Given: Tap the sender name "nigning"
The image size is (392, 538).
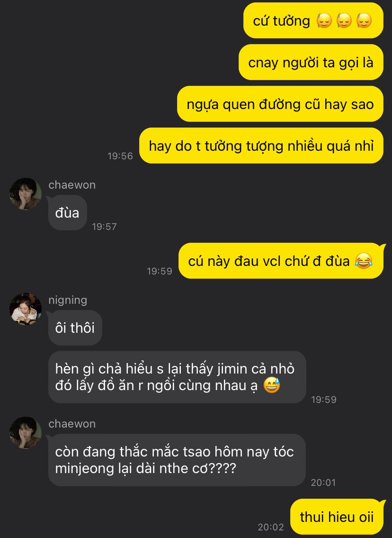Looking at the screenshot, I should [x=68, y=300].
